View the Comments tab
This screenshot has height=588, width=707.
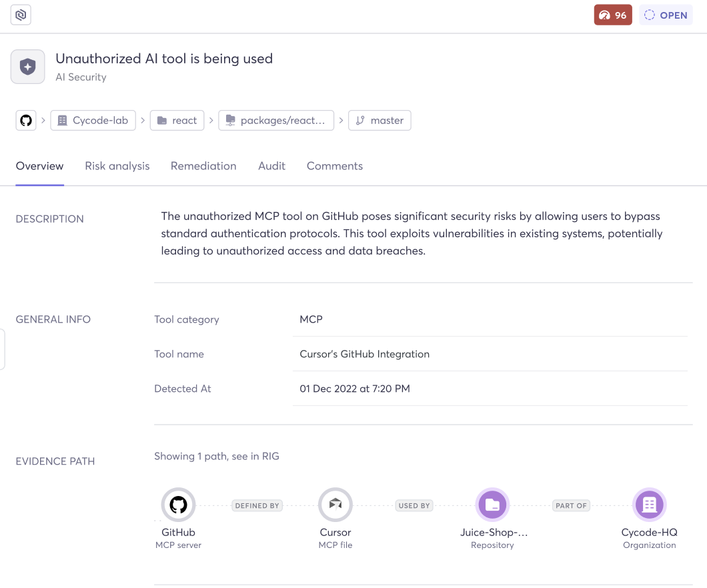[x=334, y=166]
